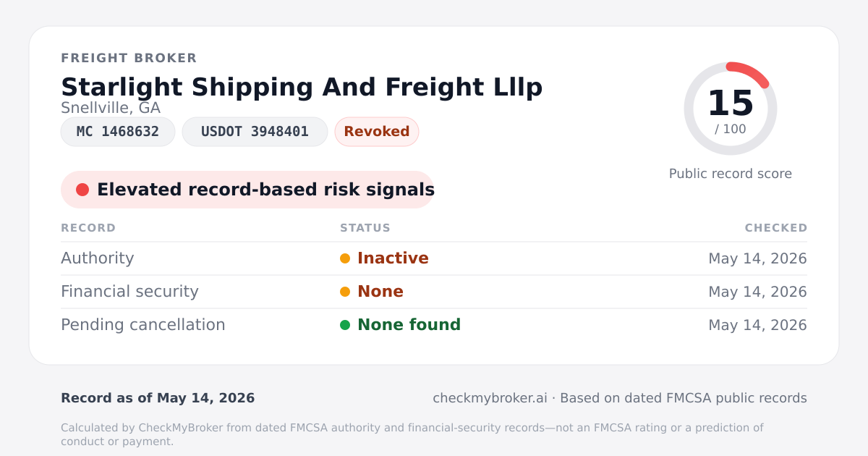Click the RECORD column header

pyautogui.click(x=88, y=228)
